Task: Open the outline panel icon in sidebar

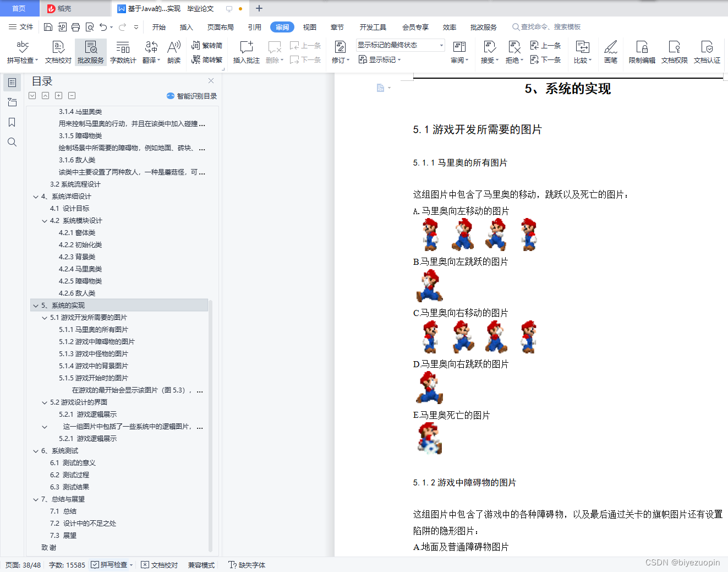Action: point(12,83)
